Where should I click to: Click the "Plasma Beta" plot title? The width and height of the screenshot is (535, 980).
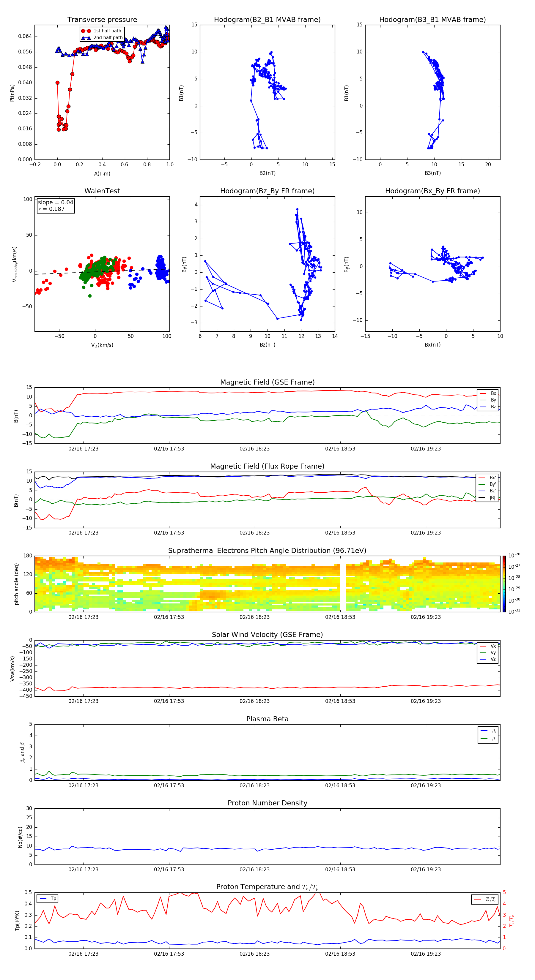[x=267, y=719]
